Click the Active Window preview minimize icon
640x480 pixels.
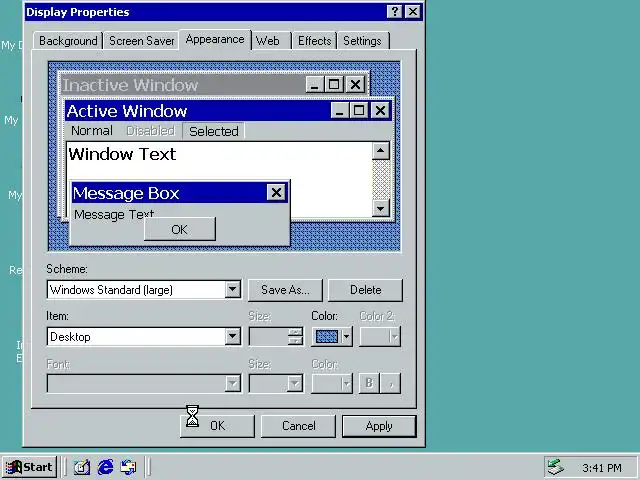tap(340, 110)
